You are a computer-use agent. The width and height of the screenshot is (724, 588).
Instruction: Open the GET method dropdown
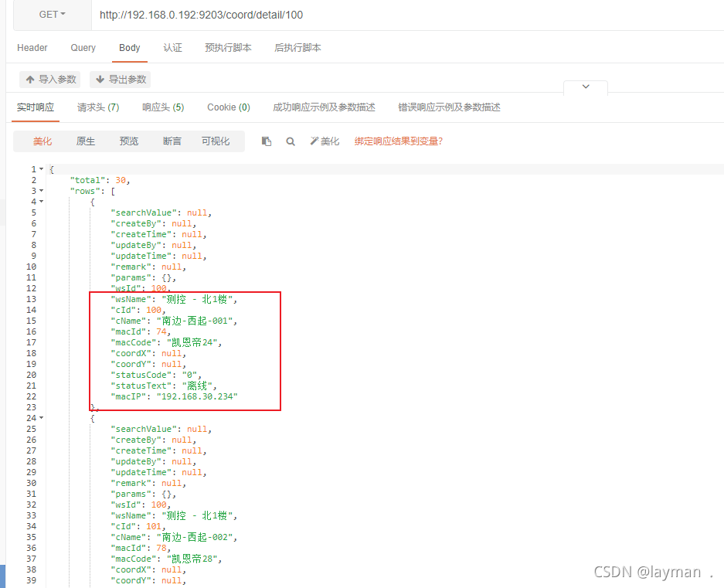click(53, 15)
